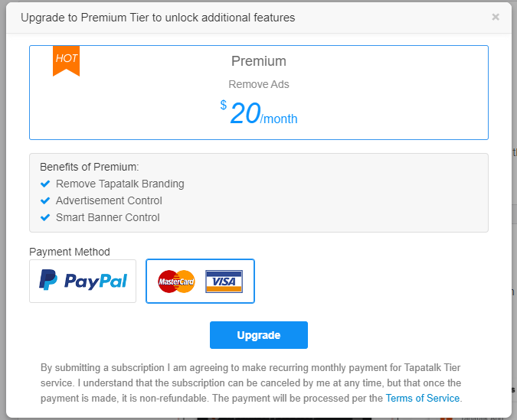Click the MasterCard logo
The width and height of the screenshot is (517, 420).
[176, 282]
